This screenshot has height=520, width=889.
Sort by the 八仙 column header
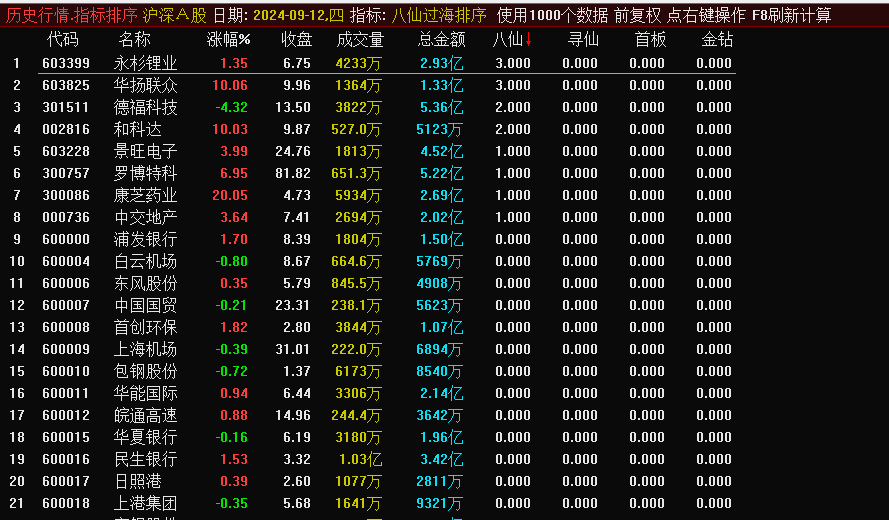[x=507, y=40]
